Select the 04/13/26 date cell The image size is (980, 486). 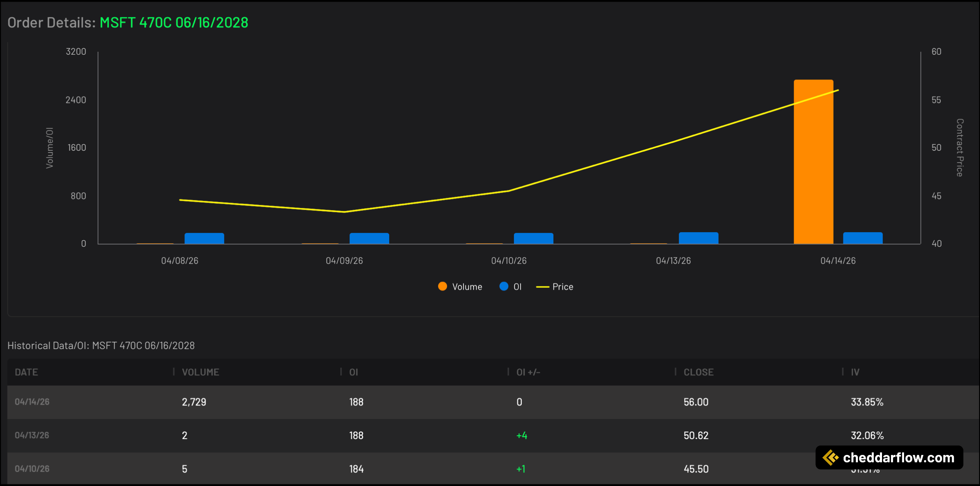coord(32,435)
